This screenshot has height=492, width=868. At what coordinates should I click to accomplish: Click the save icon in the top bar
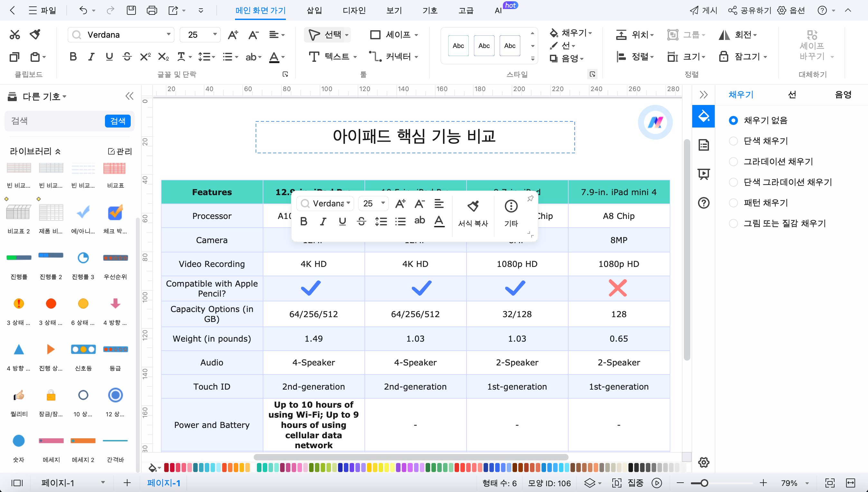(131, 11)
